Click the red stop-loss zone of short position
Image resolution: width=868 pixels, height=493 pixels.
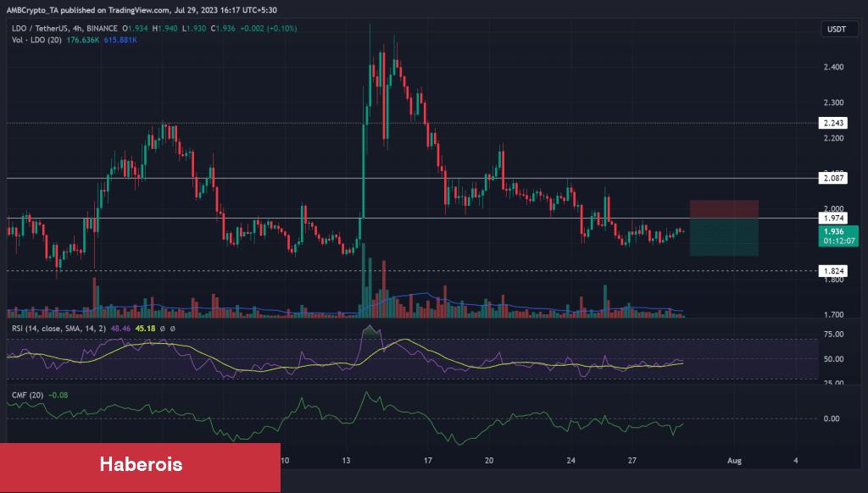pos(724,209)
